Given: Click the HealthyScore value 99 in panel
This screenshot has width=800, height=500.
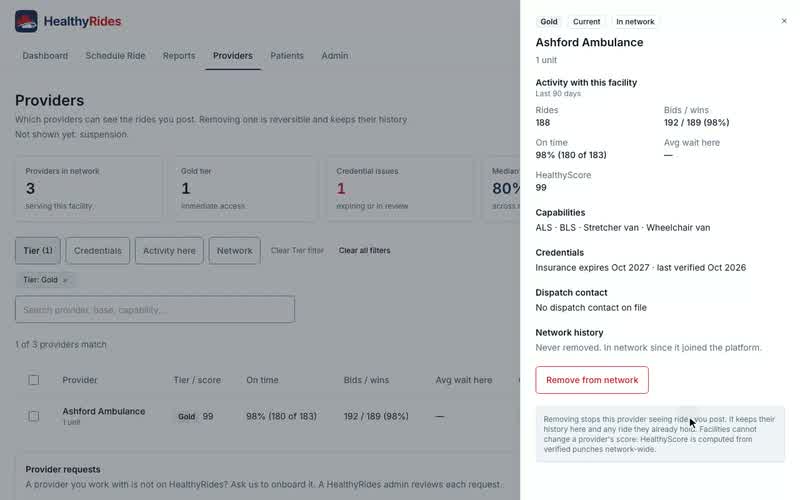Looking at the screenshot, I should 541,188.
